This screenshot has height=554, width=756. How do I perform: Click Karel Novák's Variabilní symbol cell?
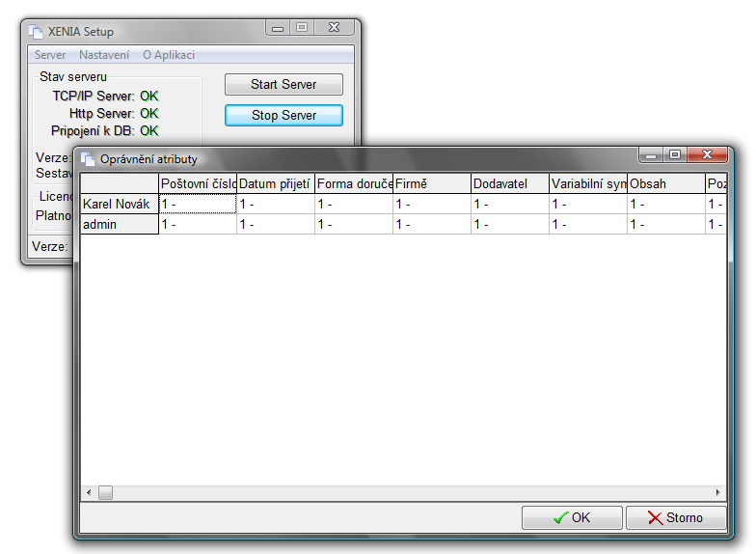tap(588, 205)
